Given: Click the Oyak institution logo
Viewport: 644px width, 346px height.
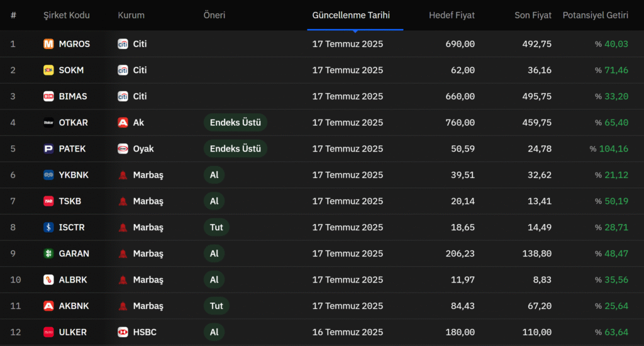Looking at the screenshot, I should pos(123,148).
